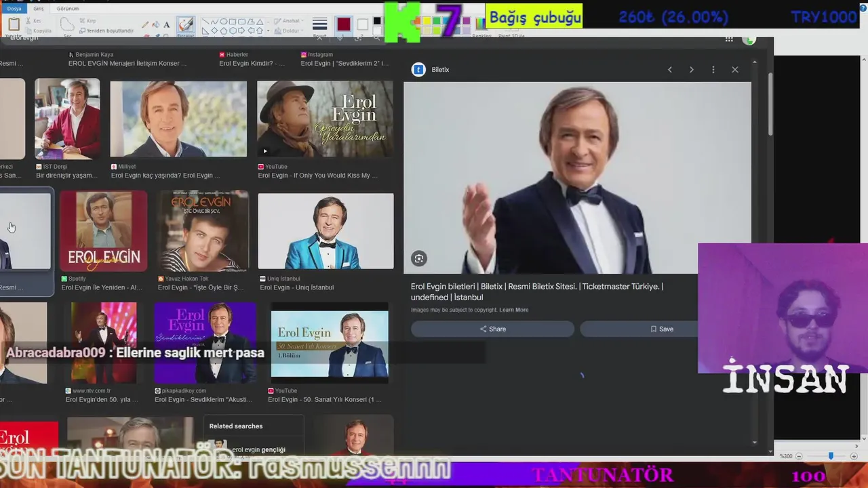Open the Yavuz Hakan Tok album thumbnail
Viewport: 868px width, 488px height.
coord(203,231)
